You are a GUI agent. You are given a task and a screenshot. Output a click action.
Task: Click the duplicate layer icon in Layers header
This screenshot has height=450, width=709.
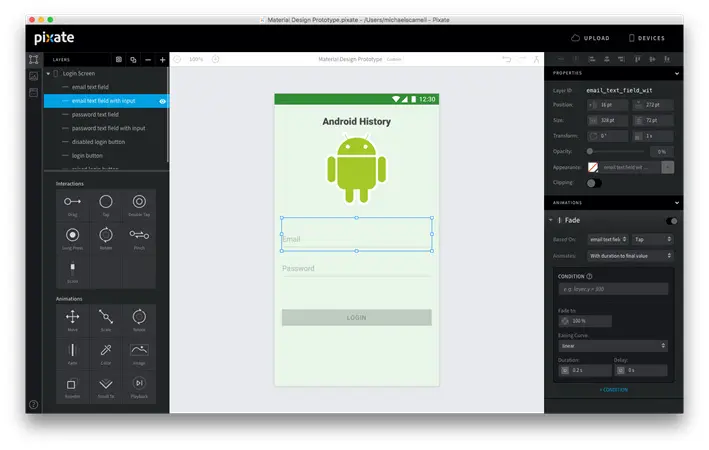(133, 60)
